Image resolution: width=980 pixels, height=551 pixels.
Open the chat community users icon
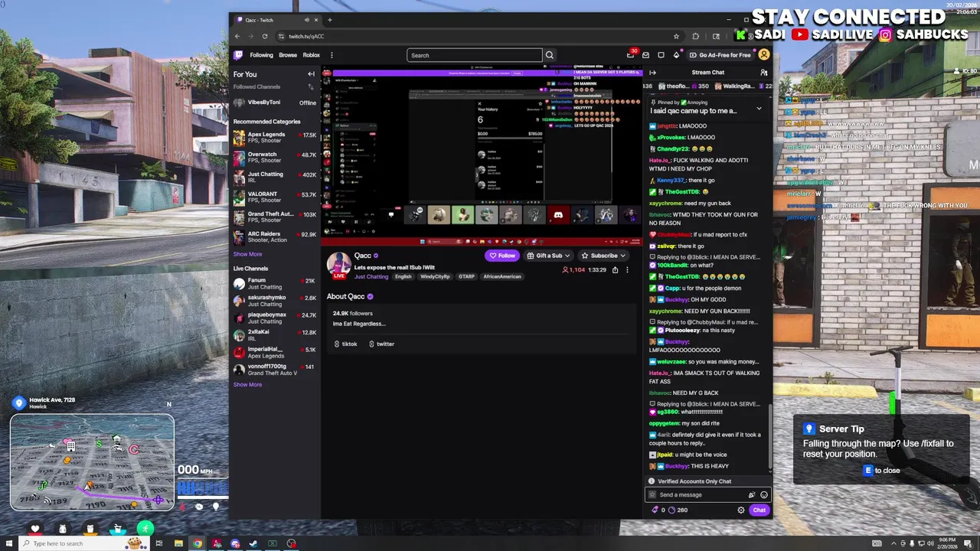[x=763, y=73]
